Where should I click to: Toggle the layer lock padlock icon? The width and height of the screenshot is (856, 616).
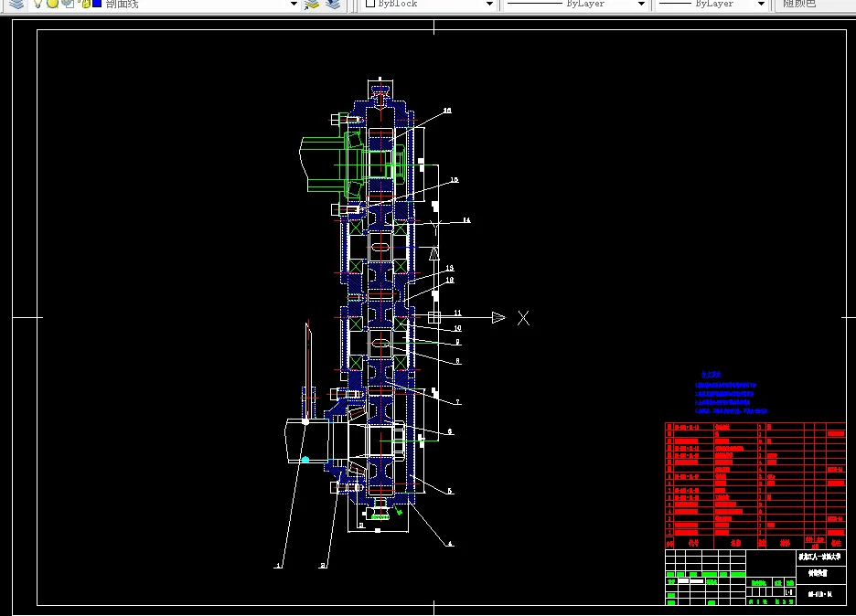(x=85, y=4)
